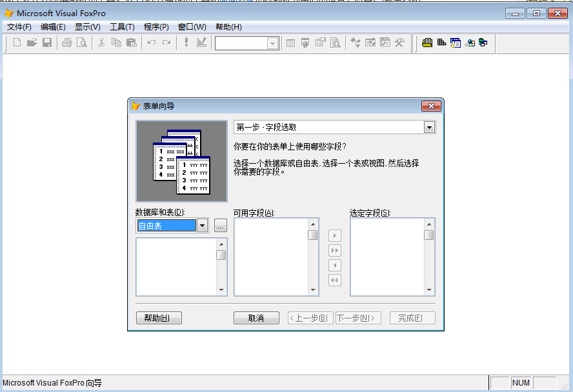
Task: Click scroll down arrow in 可用字段 list
Action: click(x=313, y=289)
